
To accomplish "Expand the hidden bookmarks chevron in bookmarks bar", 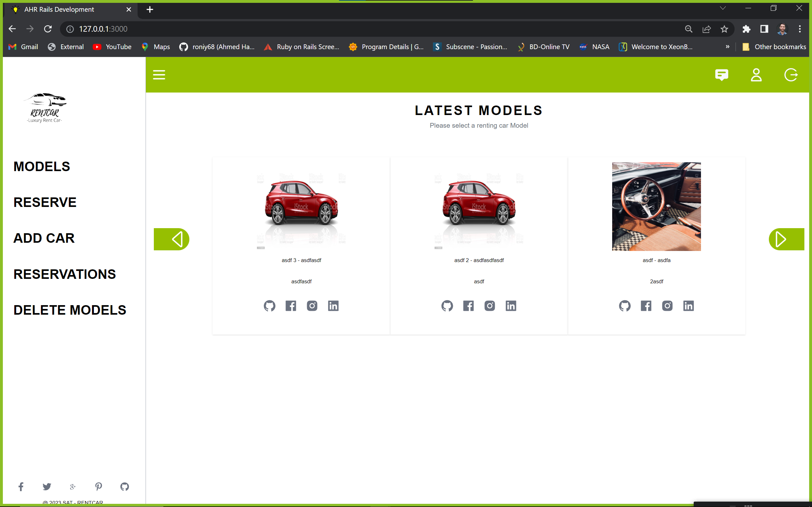I will pos(727,47).
